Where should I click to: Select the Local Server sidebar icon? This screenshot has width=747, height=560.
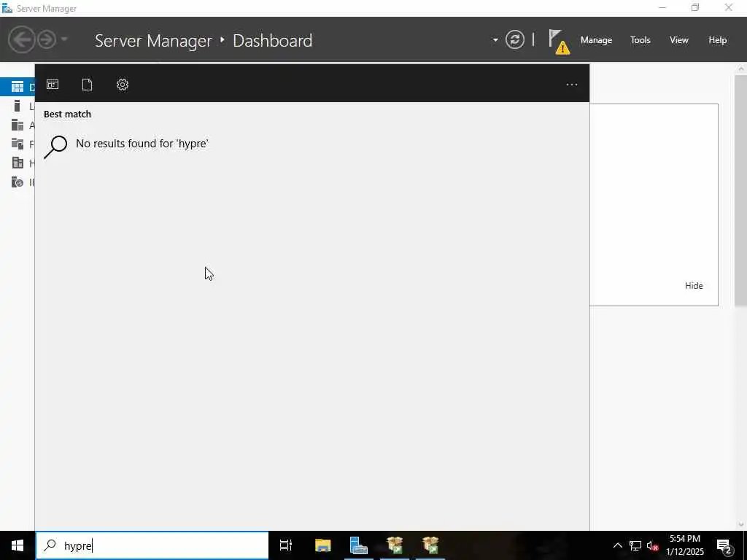(x=18, y=106)
